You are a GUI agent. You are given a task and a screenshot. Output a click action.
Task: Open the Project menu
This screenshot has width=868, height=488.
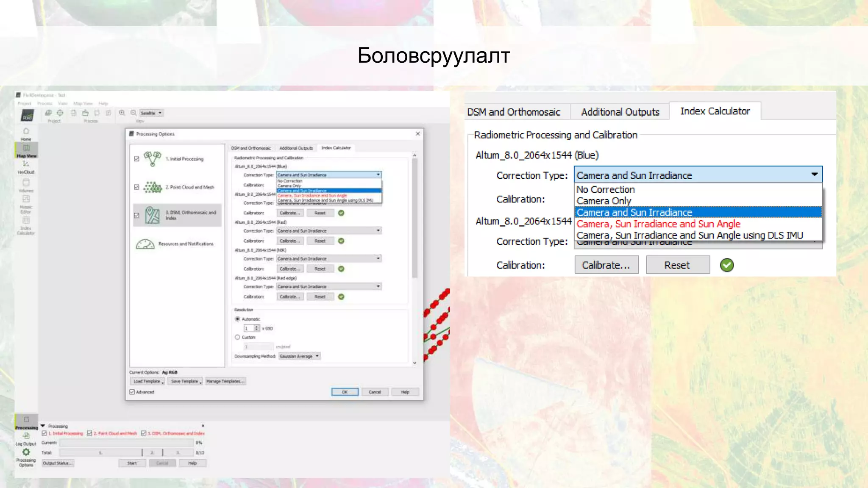click(x=24, y=103)
